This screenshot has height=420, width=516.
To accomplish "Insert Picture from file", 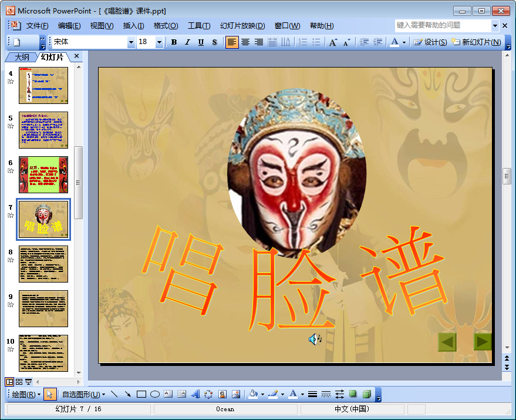I will click(x=235, y=394).
